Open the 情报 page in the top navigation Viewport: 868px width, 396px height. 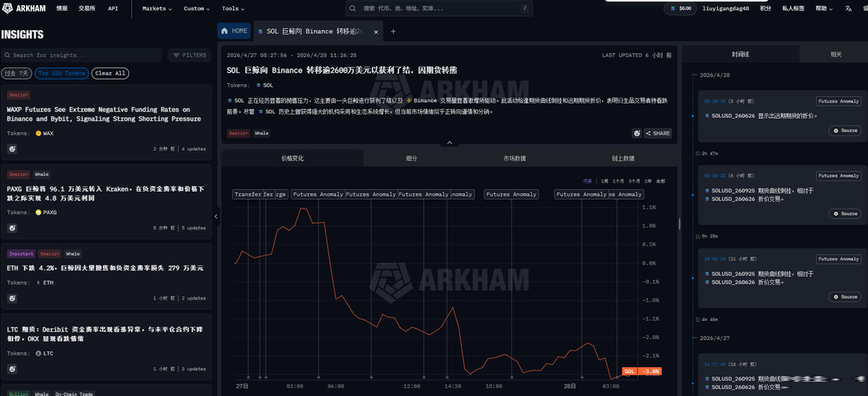[x=62, y=9]
